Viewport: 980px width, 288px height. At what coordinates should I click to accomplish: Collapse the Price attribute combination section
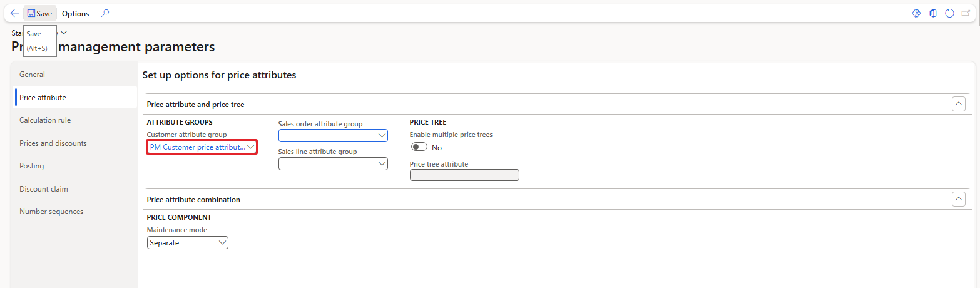click(958, 199)
